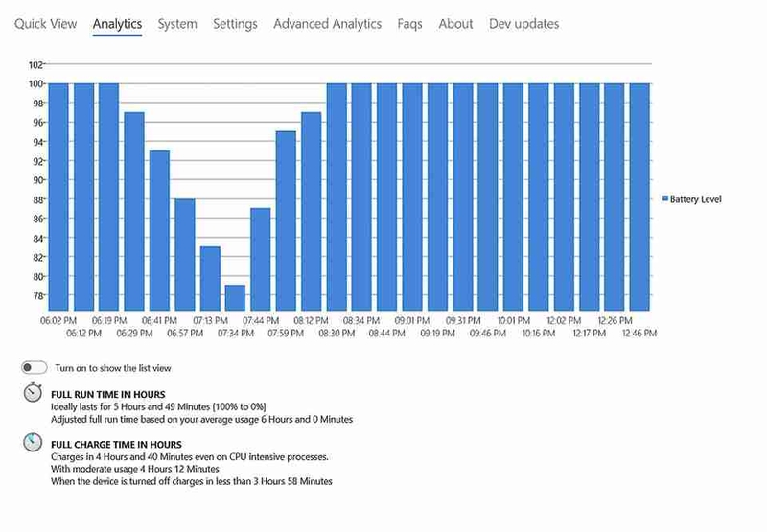Click the lowest bar at 07:34 PM
767x532 pixels.
pyautogui.click(x=235, y=298)
